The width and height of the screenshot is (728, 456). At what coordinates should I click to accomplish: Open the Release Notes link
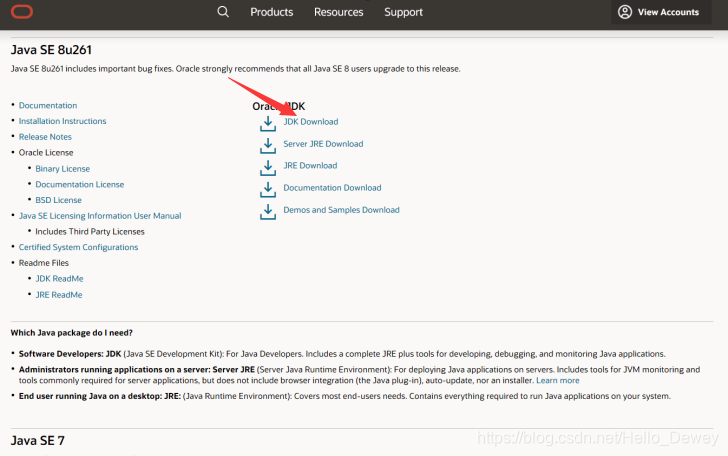click(x=45, y=137)
